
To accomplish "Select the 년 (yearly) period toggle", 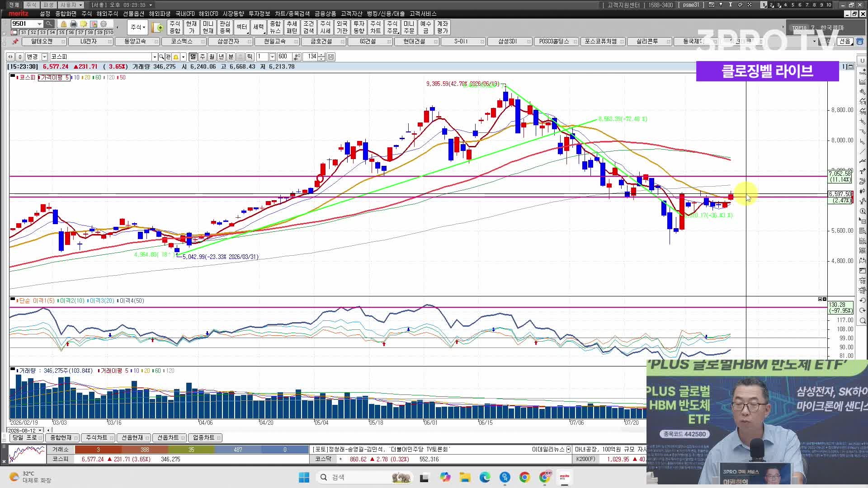I will tap(222, 57).
